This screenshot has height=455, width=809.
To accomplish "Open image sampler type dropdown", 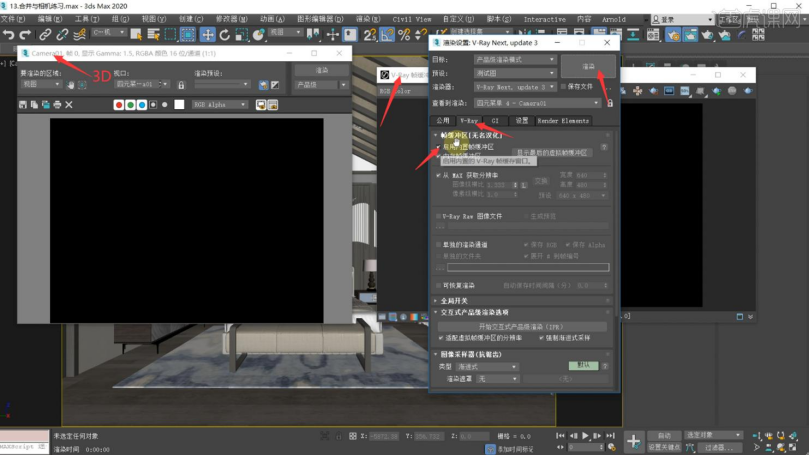I will pos(487,366).
